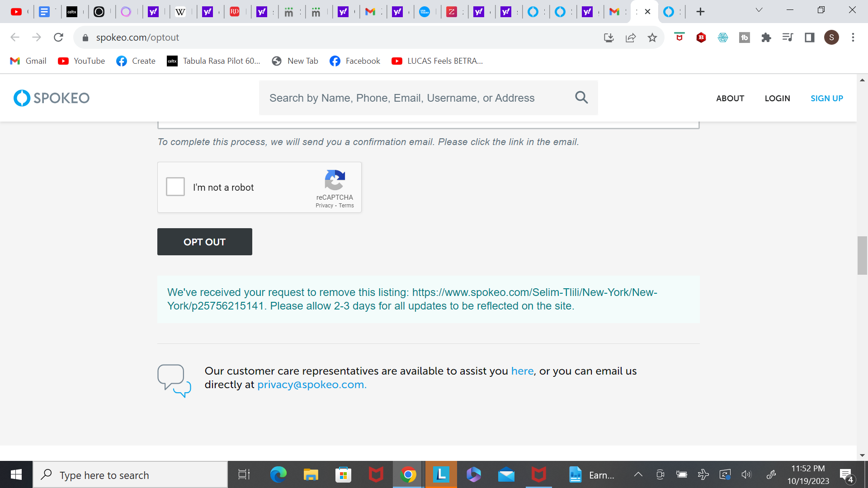
Task: Open New Tab bookmark
Action: tap(295, 61)
